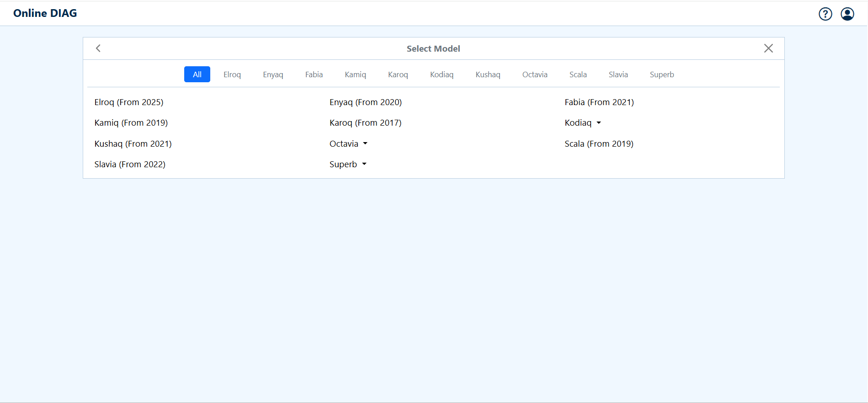Viewport: 868px width, 403px height.
Task: Expand the Superb model dropdown
Action: click(x=348, y=164)
